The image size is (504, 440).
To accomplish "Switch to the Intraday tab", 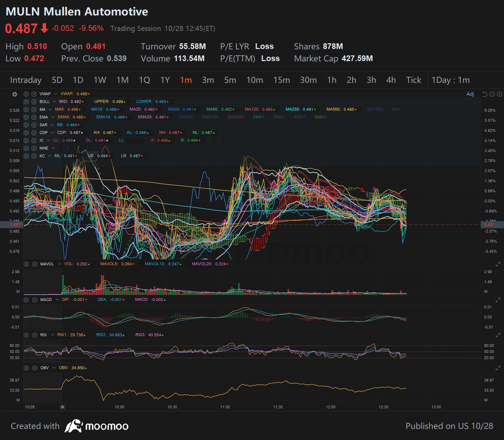I will point(26,80).
